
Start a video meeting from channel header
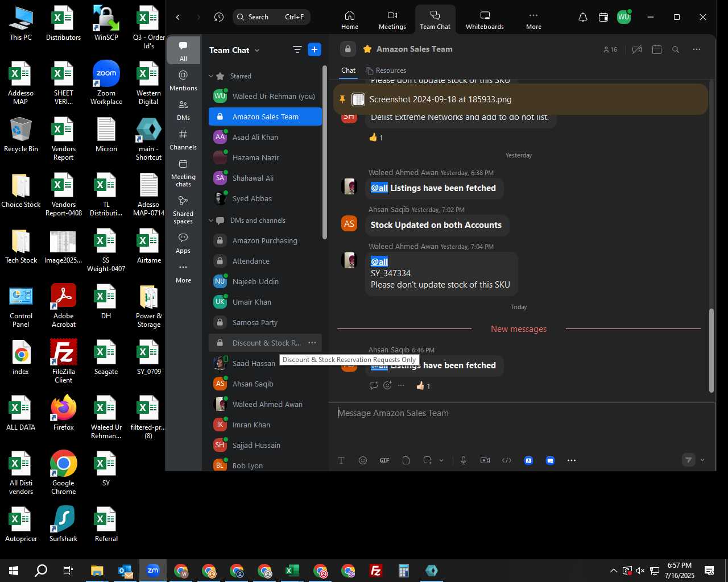point(637,49)
